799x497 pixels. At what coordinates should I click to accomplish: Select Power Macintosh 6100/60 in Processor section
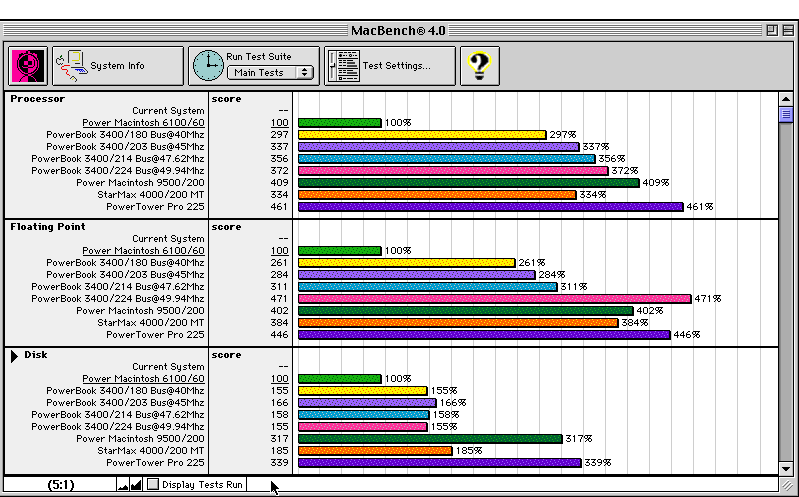click(143, 123)
